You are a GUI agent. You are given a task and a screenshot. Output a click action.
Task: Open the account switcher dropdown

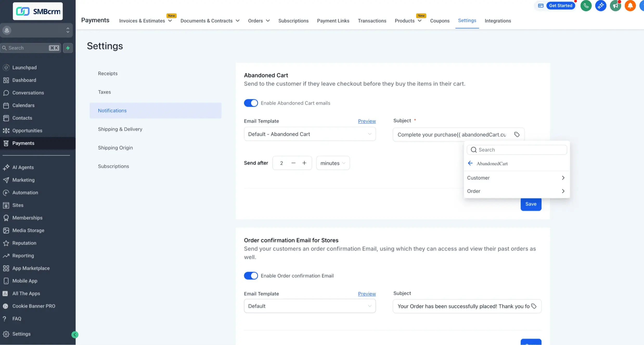tap(36, 30)
